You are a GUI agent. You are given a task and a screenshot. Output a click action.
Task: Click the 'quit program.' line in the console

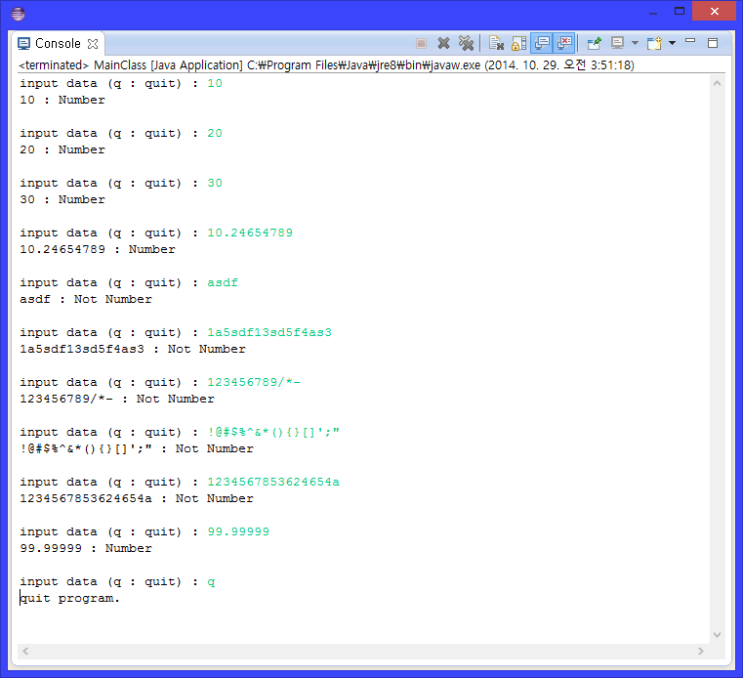point(70,598)
